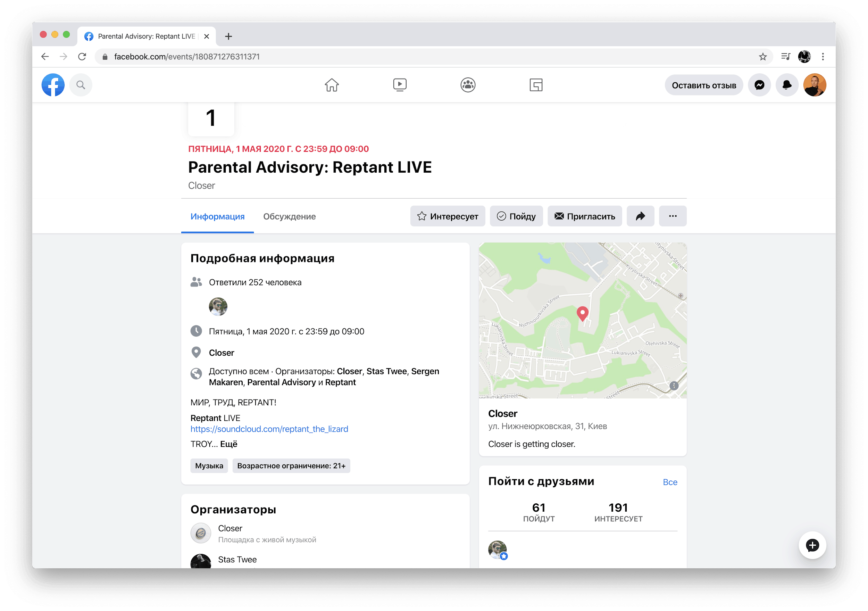Open the Closer map thumbnail
Viewport: 868px width, 611px height.
pyautogui.click(x=583, y=321)
